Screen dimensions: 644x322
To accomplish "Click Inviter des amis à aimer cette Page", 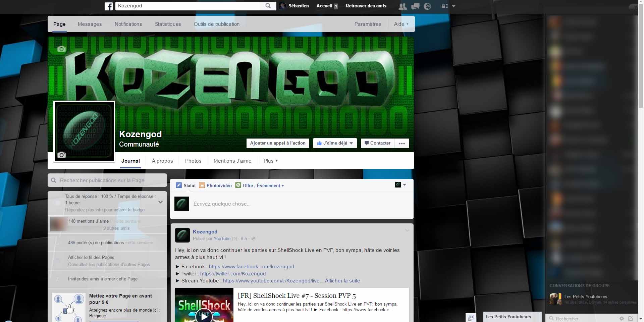I will point(103,279).
